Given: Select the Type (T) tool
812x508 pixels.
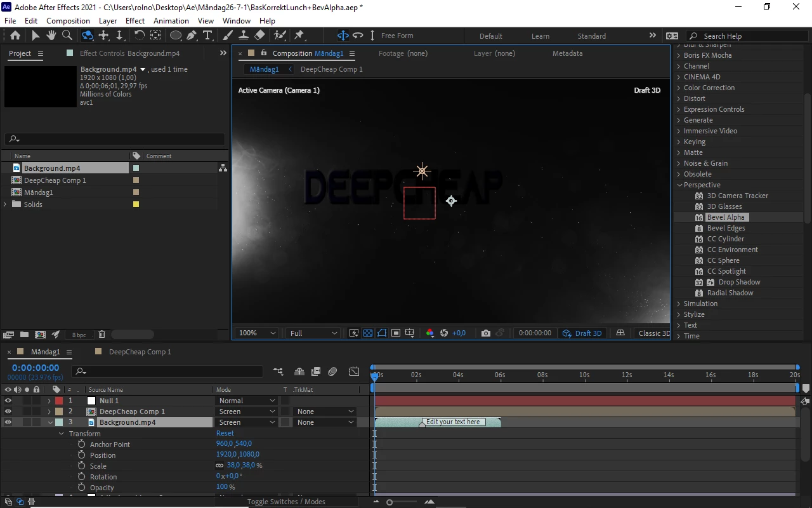Looking at the screenshot, I should [207, 36].
